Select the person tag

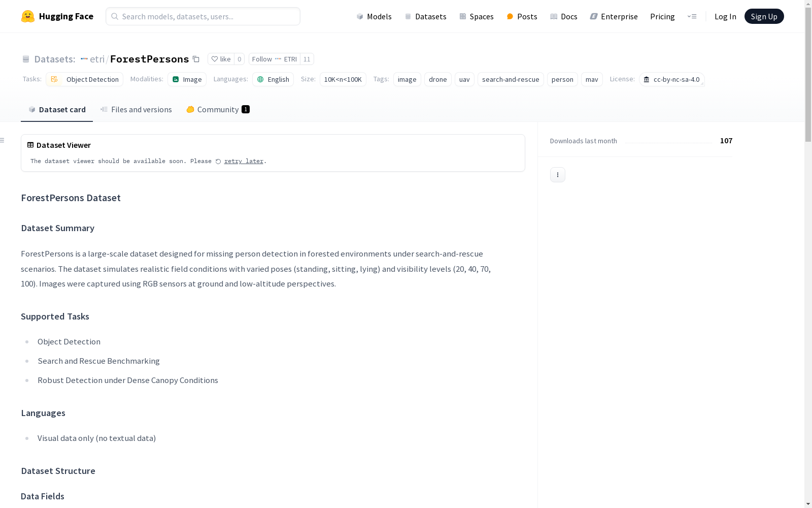(x=562, y=79)
